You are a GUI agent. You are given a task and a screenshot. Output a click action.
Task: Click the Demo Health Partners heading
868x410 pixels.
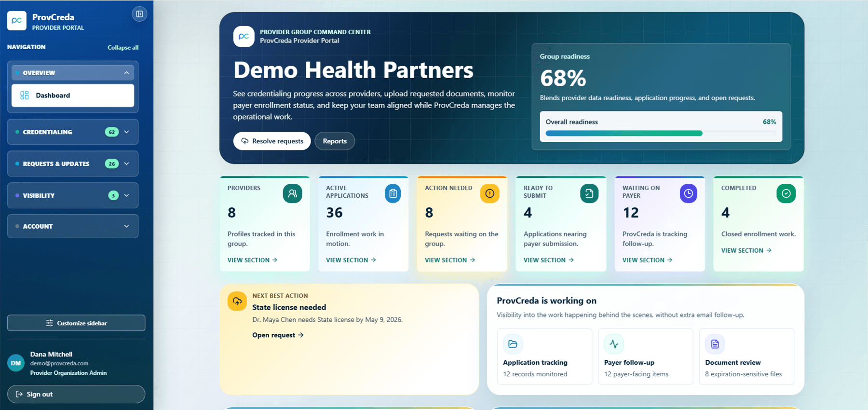[x=353, y=70]
